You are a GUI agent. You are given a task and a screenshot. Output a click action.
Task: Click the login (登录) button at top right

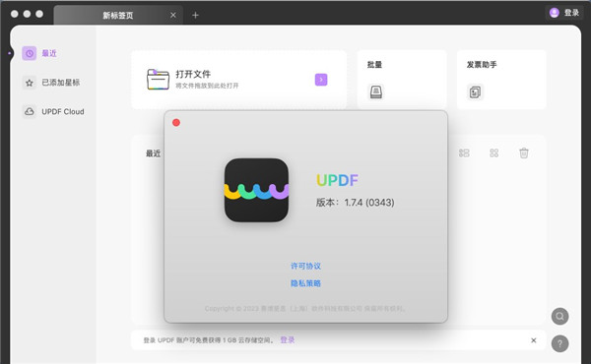[x=564, y=13]
